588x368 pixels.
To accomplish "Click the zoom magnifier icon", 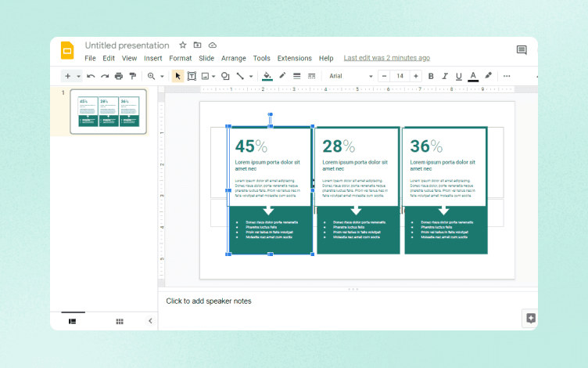I will tap(151, 76).
